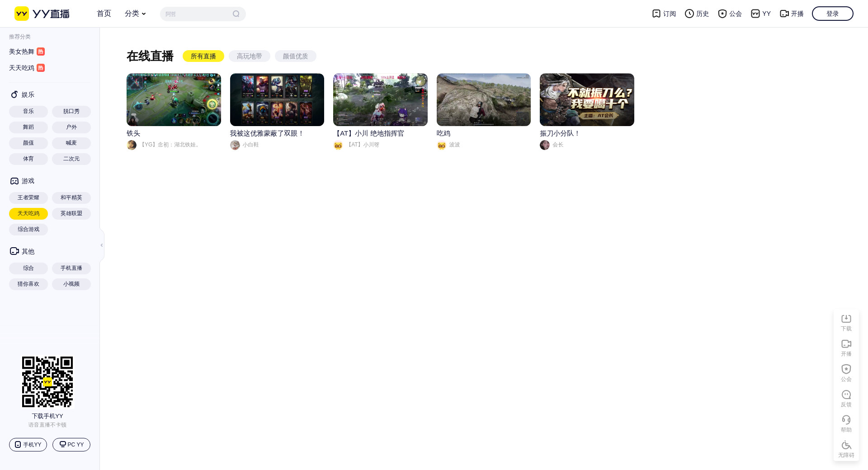Image resolution: width=868 pixels, height=470 pixels.
Task: Open 公会 guild in the top bar
Action: pos(730,14)
